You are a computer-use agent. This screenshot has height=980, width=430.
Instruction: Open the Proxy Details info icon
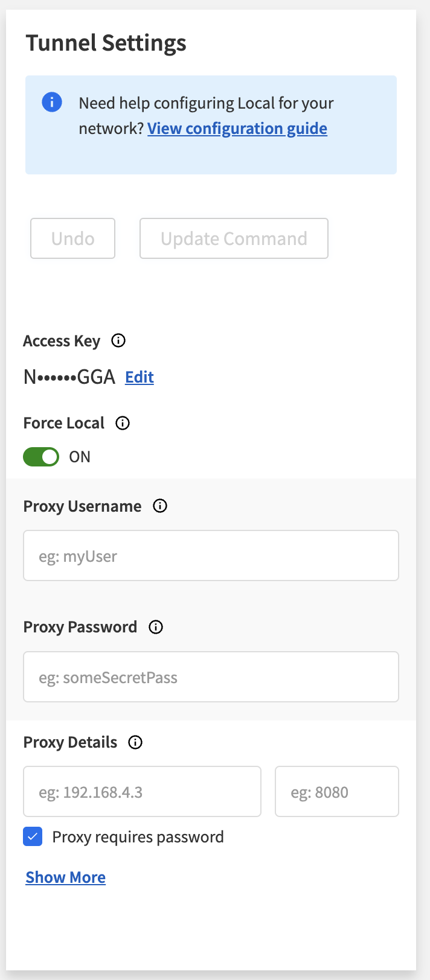135,742
